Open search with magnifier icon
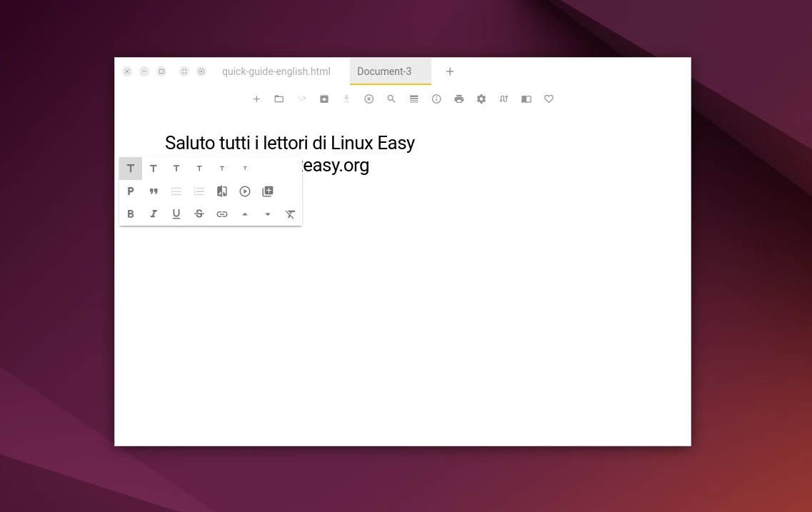This screenshot has height=512, width=812. pyautogui.click(x=391, y=99)
